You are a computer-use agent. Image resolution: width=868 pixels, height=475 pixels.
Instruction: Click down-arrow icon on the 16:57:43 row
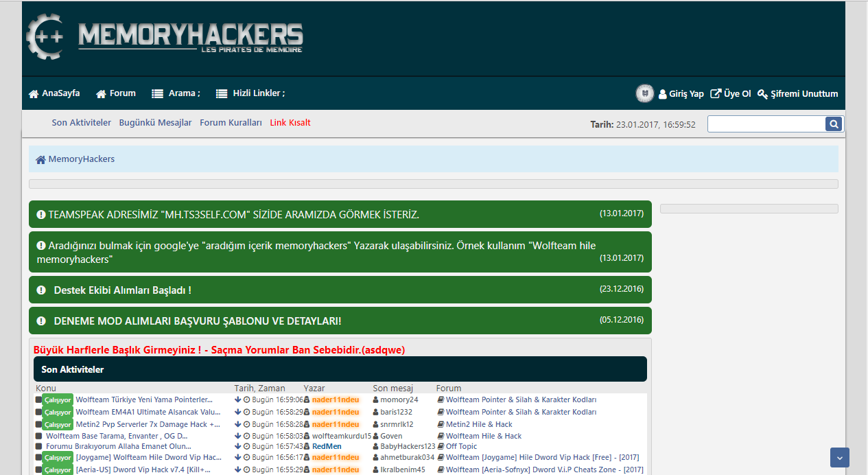click(x=237, y=446)
